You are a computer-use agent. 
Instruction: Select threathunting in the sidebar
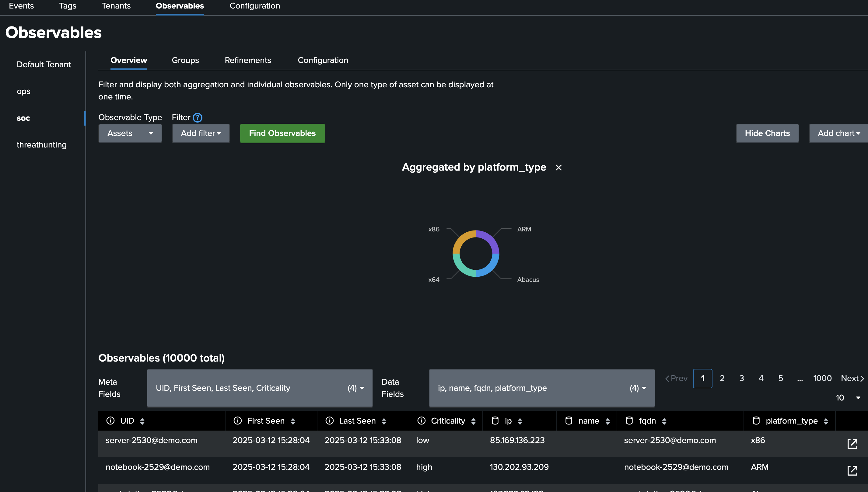pos(41,145)
